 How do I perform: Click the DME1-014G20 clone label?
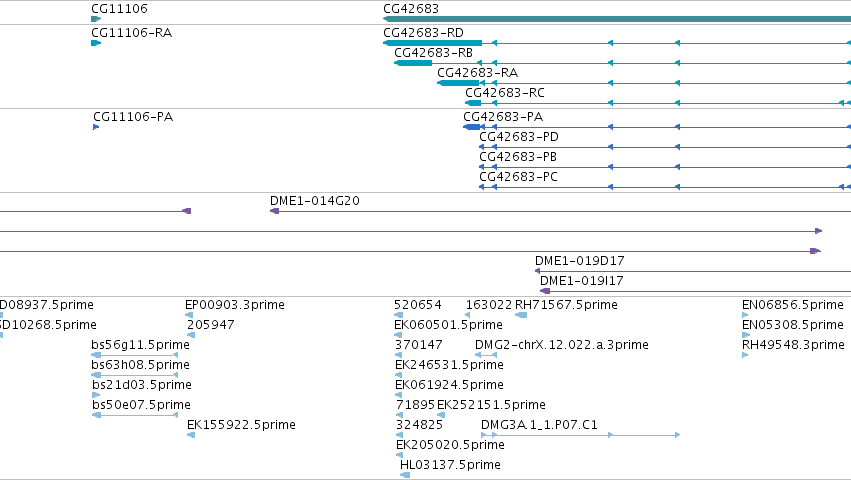click(315, 201)
